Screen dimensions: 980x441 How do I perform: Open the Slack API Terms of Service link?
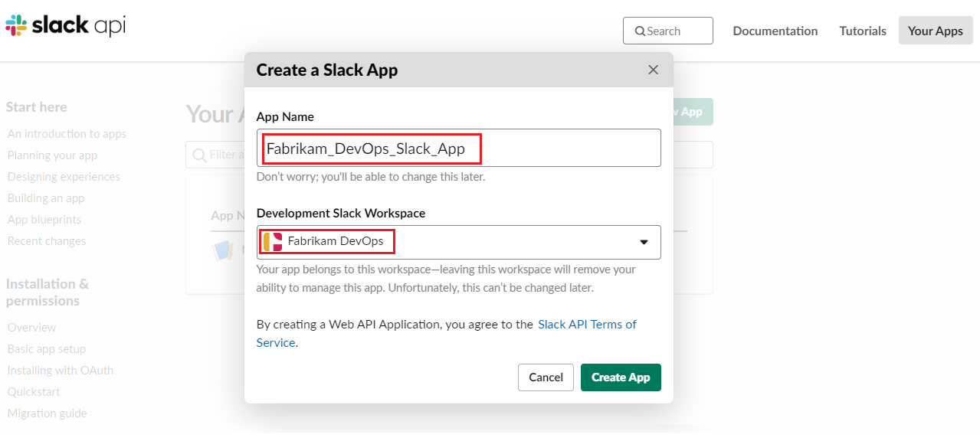[587, 325]
